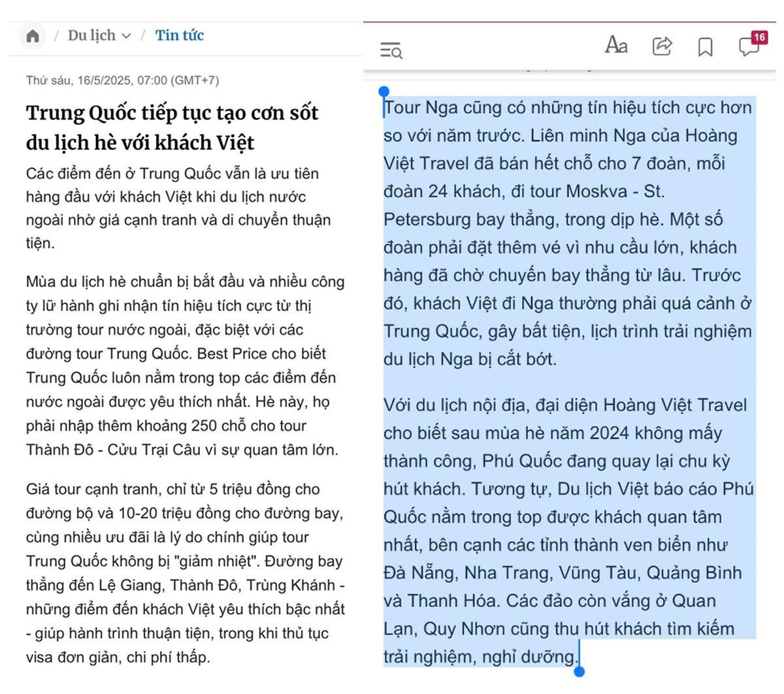Open the Du lịch category dropdown
This screenshot has width=784, height=694.
[99, 35]
